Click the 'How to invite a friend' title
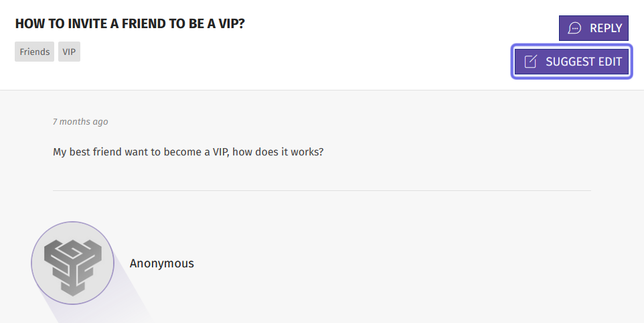This screenshot has height=323, width=644. [130, 24]
